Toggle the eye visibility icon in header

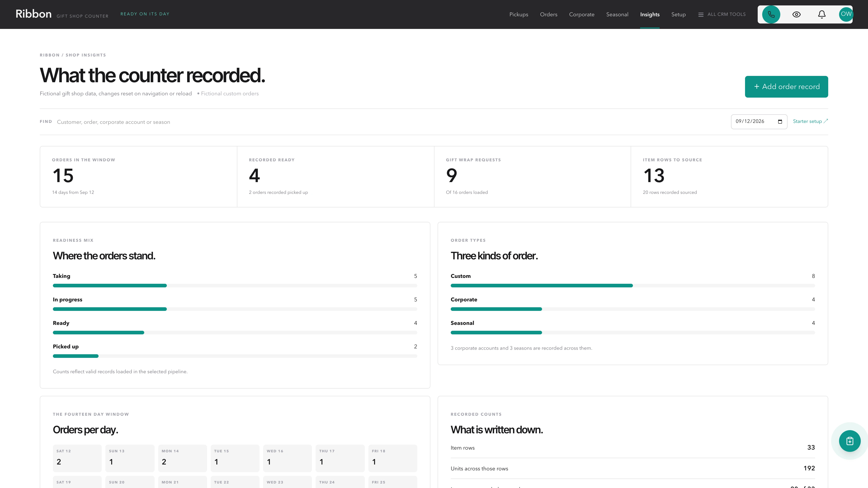(796, 14)
